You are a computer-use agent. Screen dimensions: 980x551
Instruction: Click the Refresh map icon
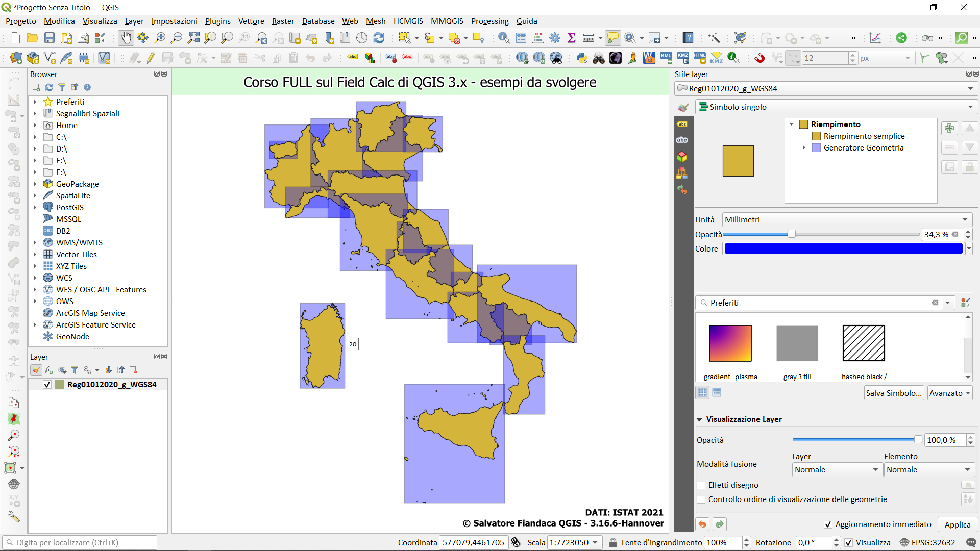click(379, 38)
